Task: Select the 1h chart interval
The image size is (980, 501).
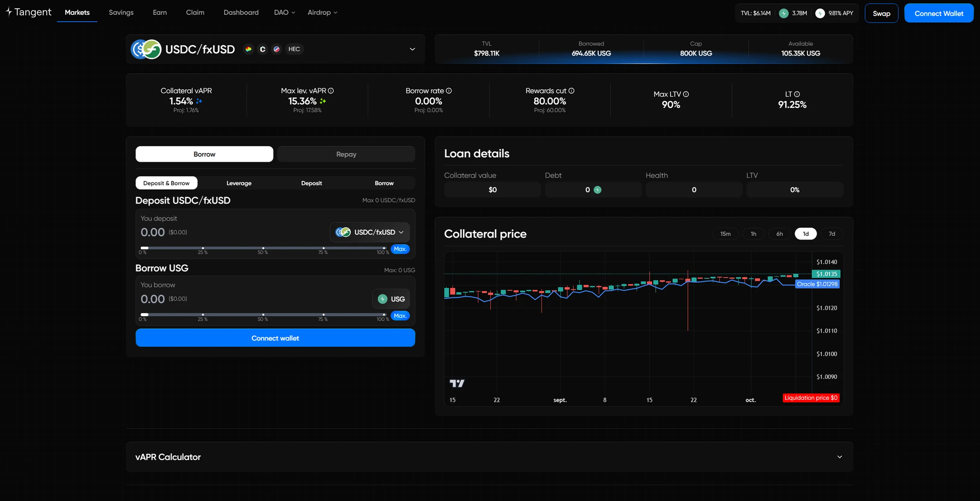Action: (753, 234)
